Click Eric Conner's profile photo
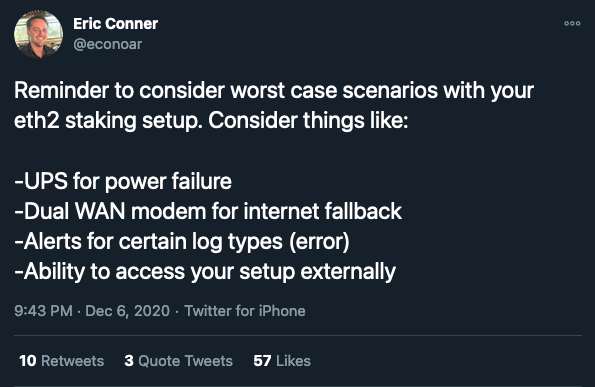595x387 pixels. click(38, 34)
